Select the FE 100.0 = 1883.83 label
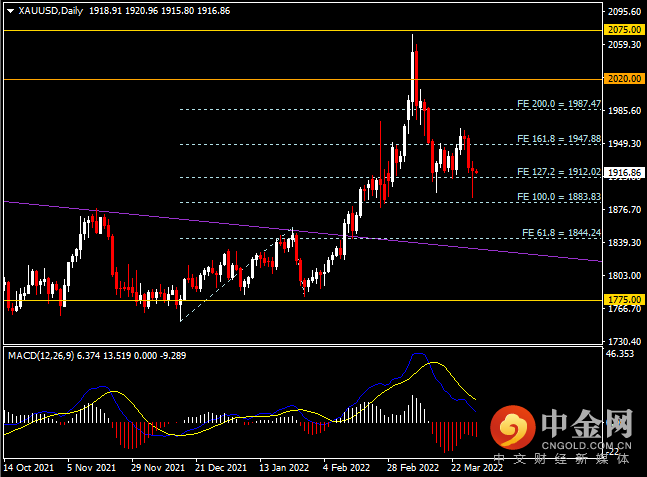The height and width of the screenshot is (477, 647). [559, 197]
